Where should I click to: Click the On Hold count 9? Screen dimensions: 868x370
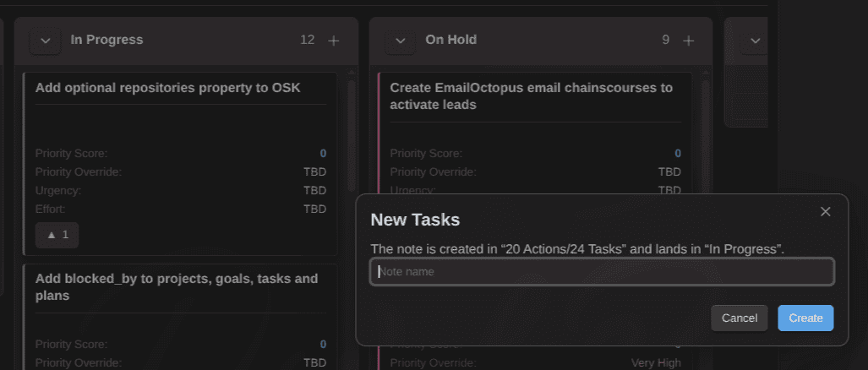tap(665, 40)
